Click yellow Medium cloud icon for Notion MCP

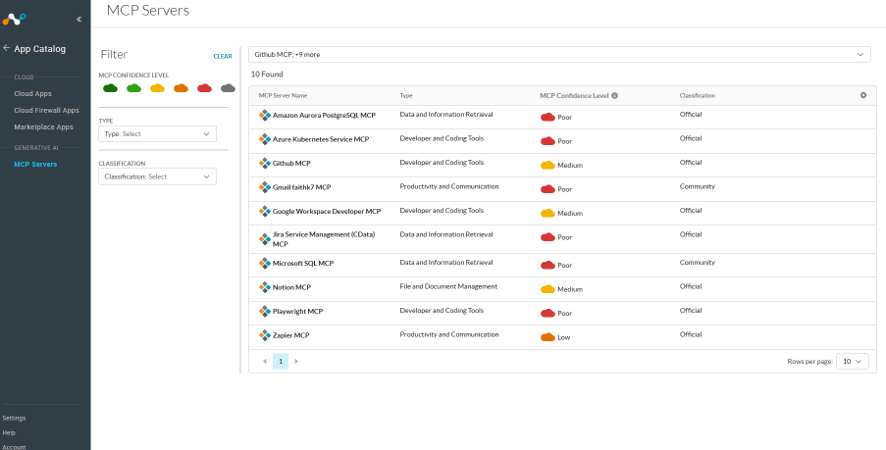click(548, 289)
